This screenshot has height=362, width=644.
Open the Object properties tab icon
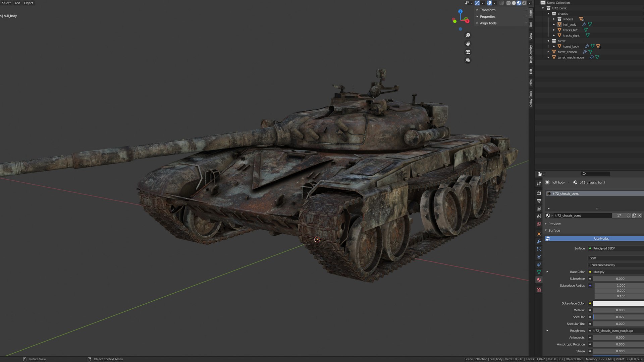coord(539,234)
